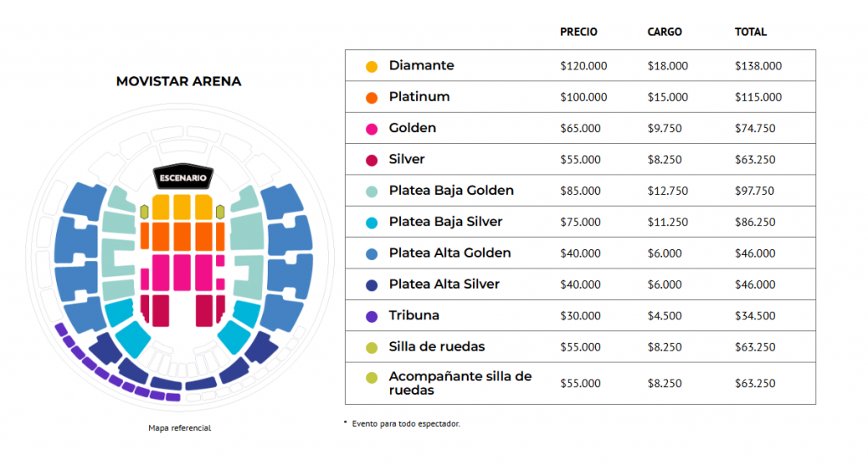Select the Platea Baja Golden row label
Viewport: 868px width, 465px height.
tap(451, 191)
